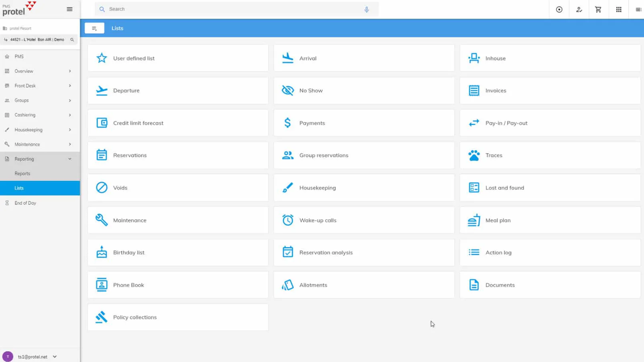
Task: Open the ts1@protel.net account dropdown
Action: pos(55,357)
